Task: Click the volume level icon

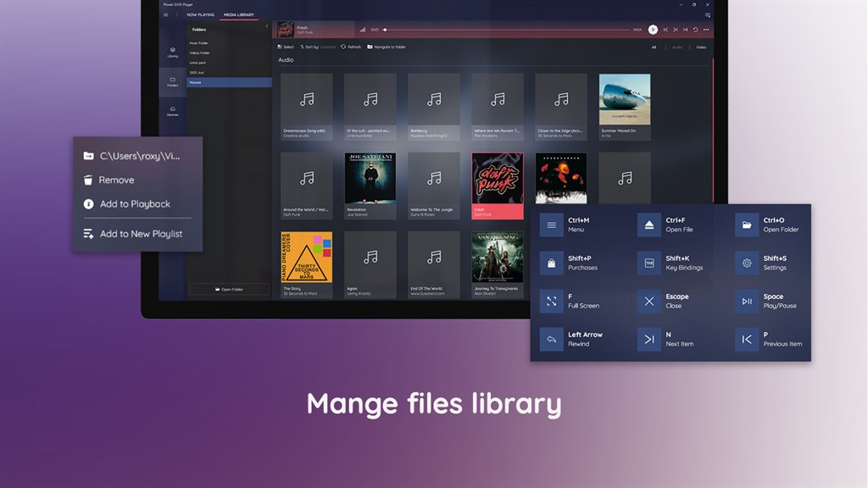Action: [x=363, y=30]
